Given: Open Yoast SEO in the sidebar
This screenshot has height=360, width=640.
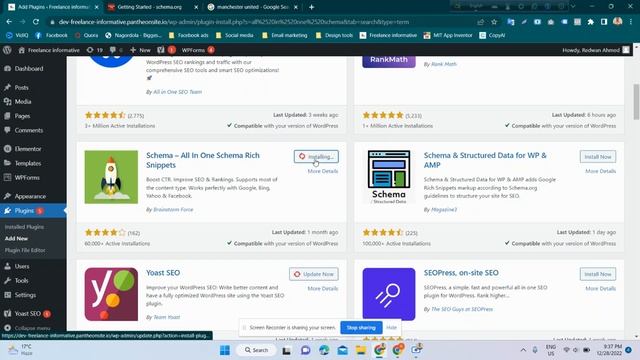Looking at the screenshot, I should coord(28,313).
